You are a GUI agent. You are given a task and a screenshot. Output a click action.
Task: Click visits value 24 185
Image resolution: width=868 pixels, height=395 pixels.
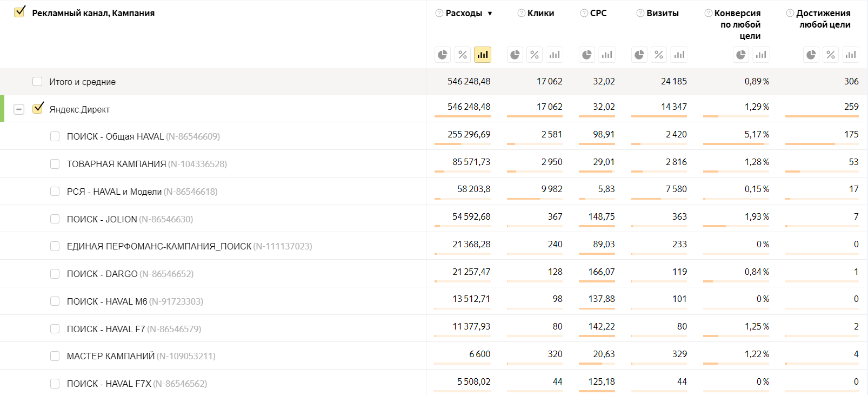[x=673, y=81]
